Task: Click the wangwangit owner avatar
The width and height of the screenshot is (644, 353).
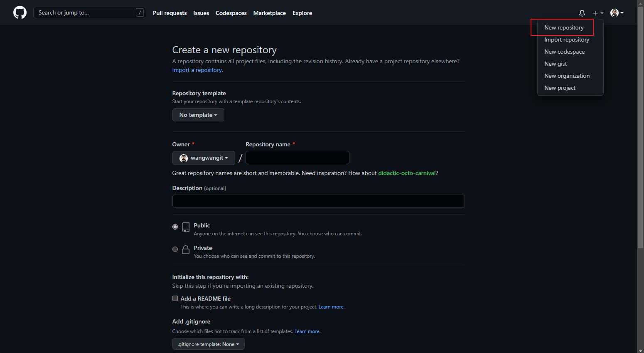Action: pyautogui.click(x=183, y=158)
